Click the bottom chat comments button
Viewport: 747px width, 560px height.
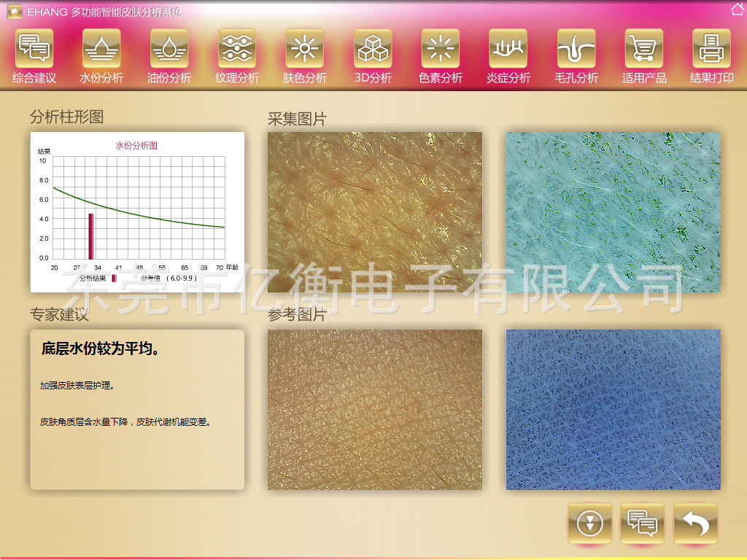pos(642,523)
